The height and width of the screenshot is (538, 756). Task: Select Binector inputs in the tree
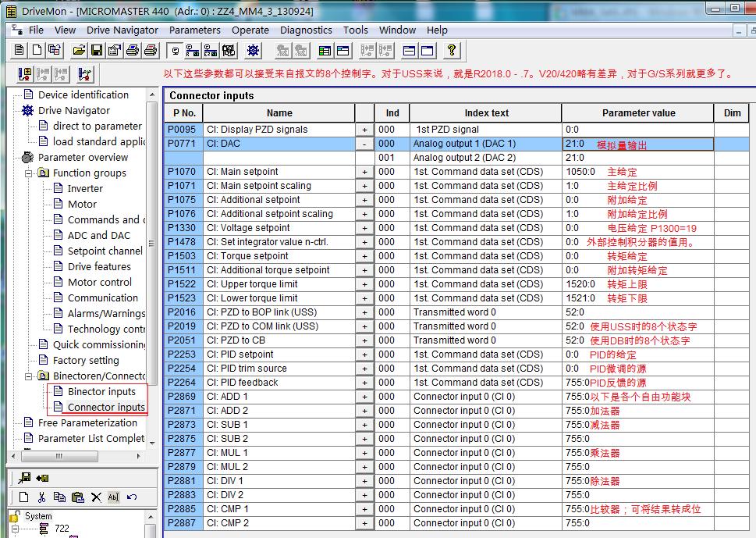pos(101,391)
